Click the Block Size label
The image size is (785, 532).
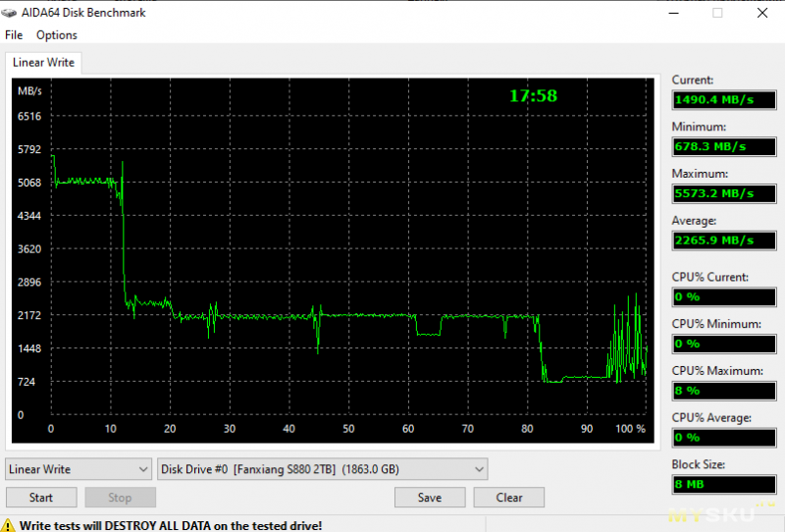pos(698,464)
